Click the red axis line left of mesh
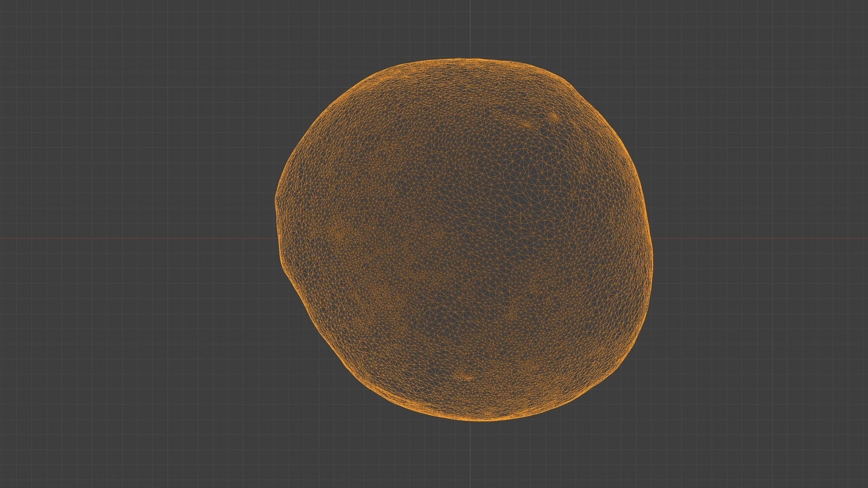868x488 pixels. 135,238
